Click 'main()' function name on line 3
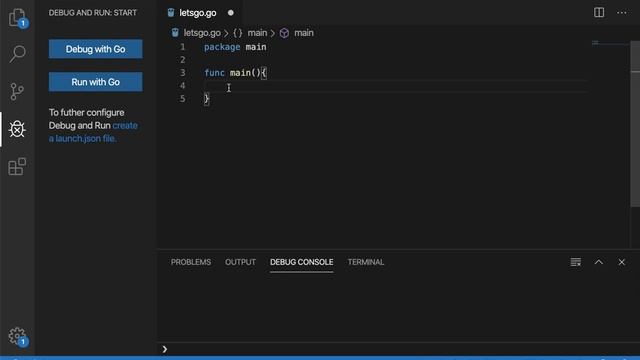Image resolution: width=640 pixels, height=360 pixels. point(245,73)
